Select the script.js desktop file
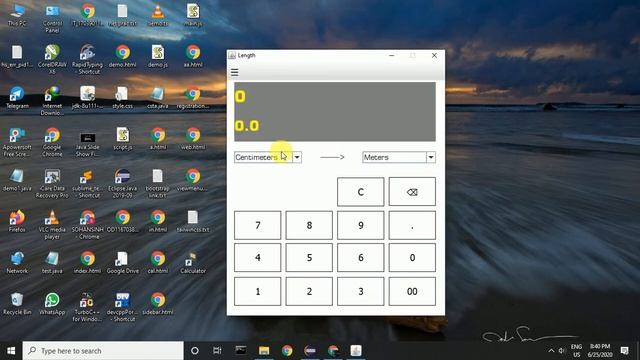The width and height of the screenshot is (640, 360). (x=122, y=139)
